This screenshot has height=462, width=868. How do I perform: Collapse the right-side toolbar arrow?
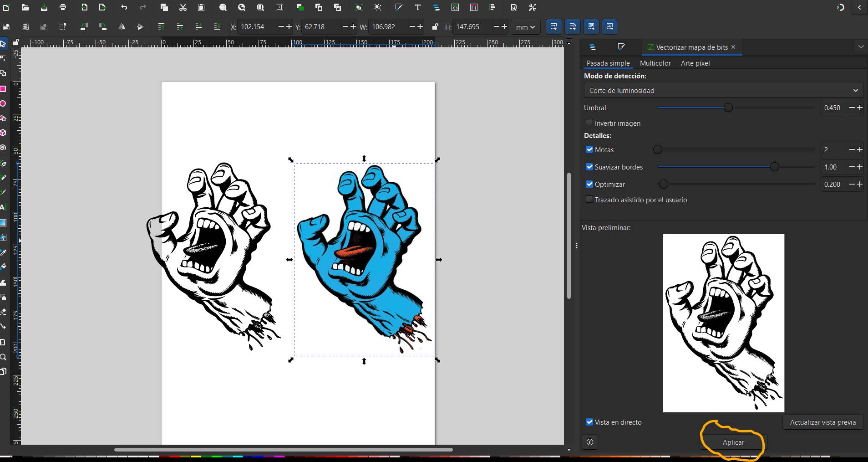(x=859, y=7)
